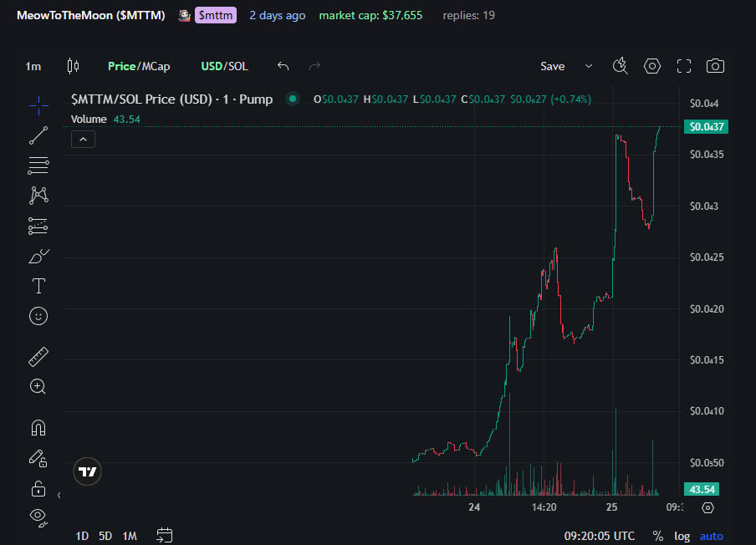Hide all drawings with eye icon
The width and height of the screenshot is (756, 545).
point(38,517)
